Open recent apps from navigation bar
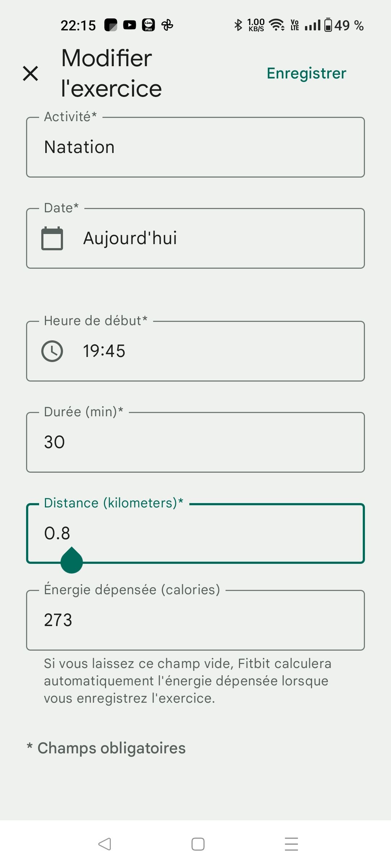This screenshot has width=391, height=868. coord(291,844)
